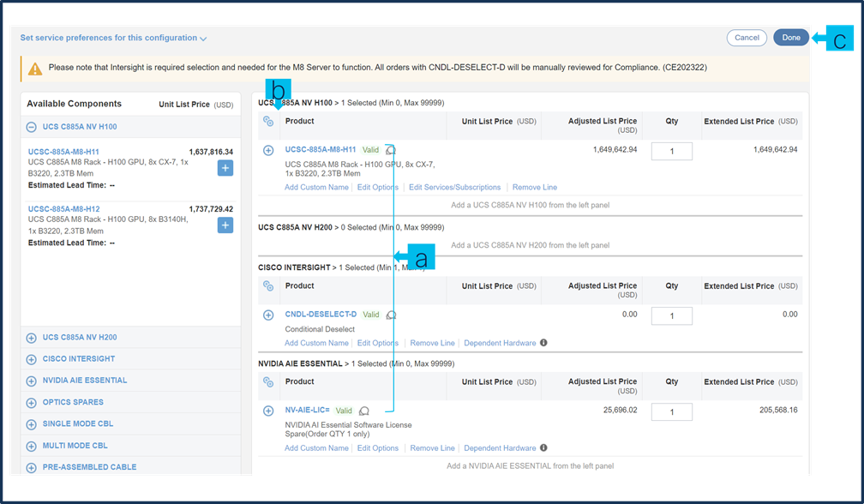This screenshot has width=864, height=504.
Task: Click expand-all icon in CISCO INTERSIGHT table header
Action: (x=268, y=286)
